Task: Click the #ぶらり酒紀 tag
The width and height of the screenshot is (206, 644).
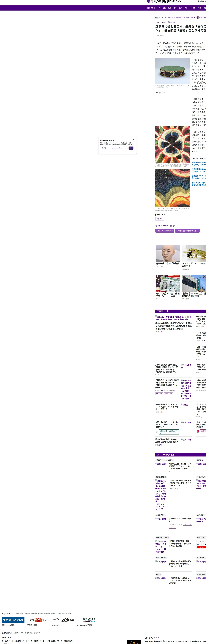Action: [188, 525]
